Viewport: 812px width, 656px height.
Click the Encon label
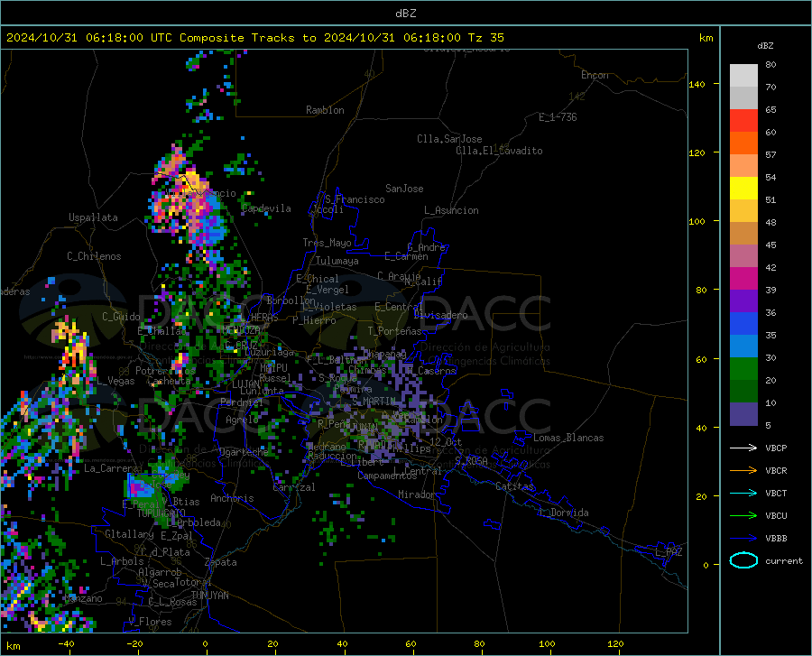click(595, 75)
